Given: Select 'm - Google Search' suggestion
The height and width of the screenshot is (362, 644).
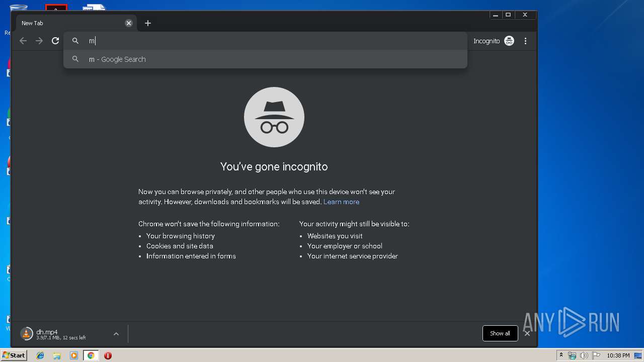Looking at the screenshot, I should (265, 59).
